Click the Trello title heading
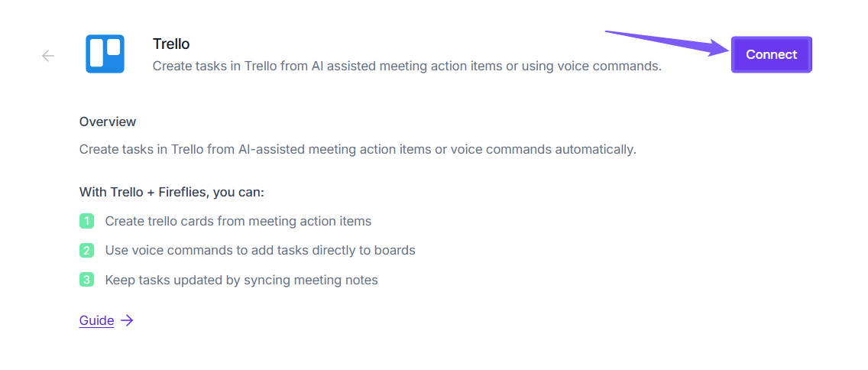The image size is (868, 370). tap(171, 44)
